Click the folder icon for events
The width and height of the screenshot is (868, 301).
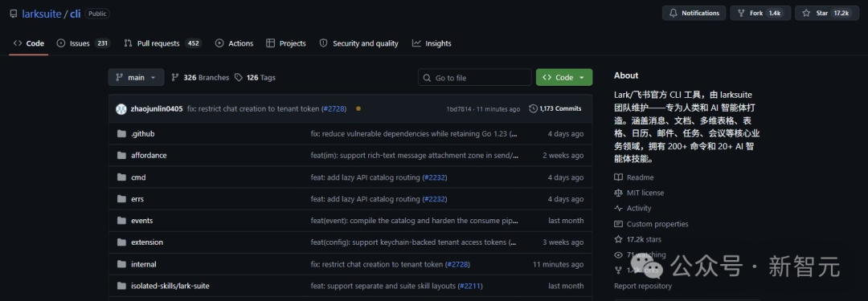122,221
